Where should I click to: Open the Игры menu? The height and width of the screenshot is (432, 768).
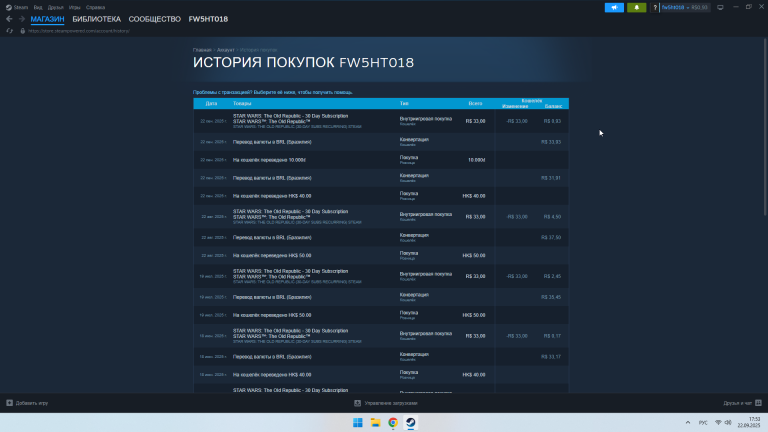[x=74, y=7]
